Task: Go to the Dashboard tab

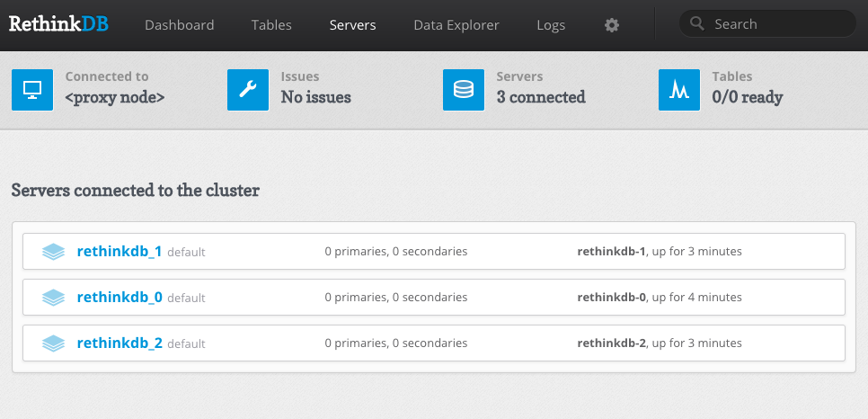Action: tap(180, 25)
